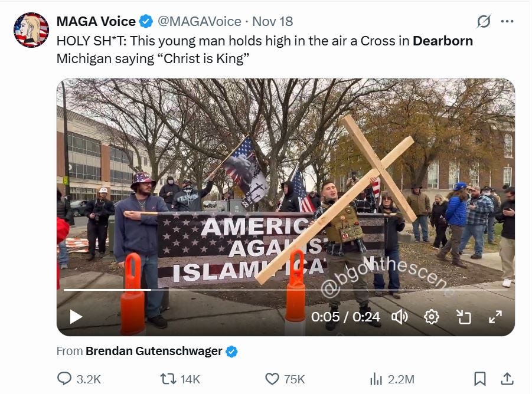Click the blue verified badge next to MAGA Voice
Image resolution: width=532 pixels, height=394 pixels.
pyautogui.click(x=145, y=20)
